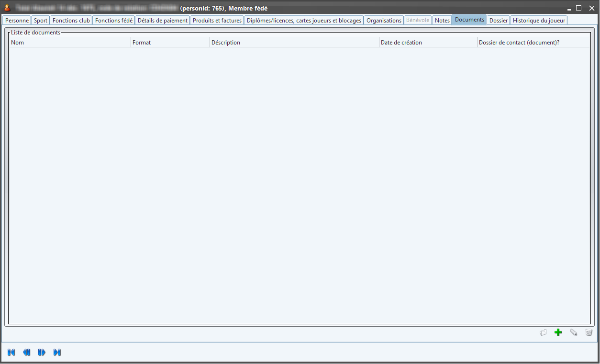Open the Personne tab
This screenshot has height=364, width=600.
pos(17,21)
